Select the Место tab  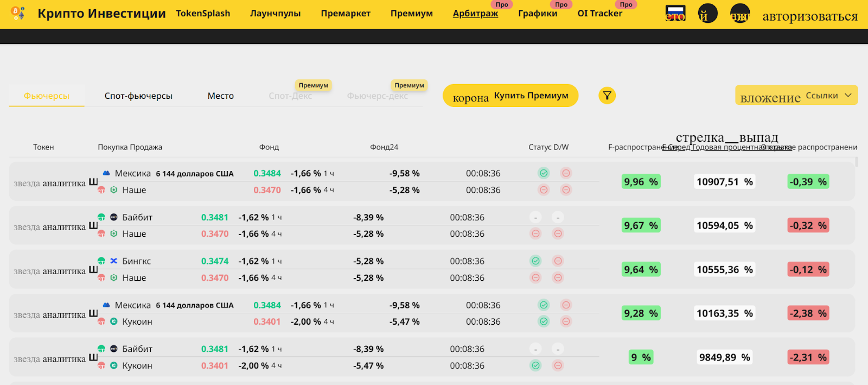(220, 96)
